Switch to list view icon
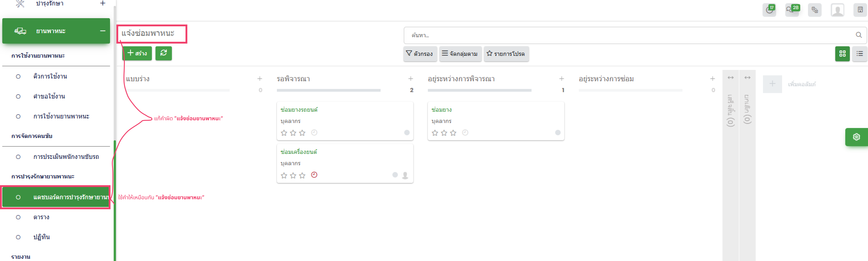The height and width of the screenshot is (261, 868). coord(860,54)
